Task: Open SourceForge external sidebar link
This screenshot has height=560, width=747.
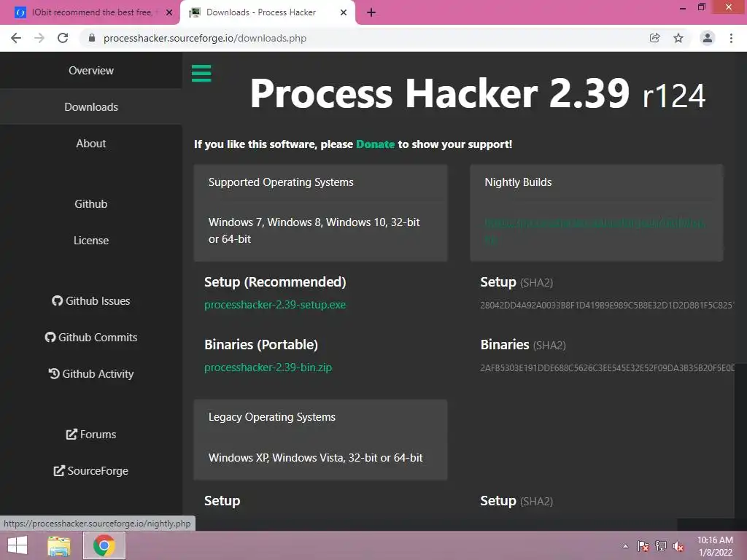Action: click(91, 471)
